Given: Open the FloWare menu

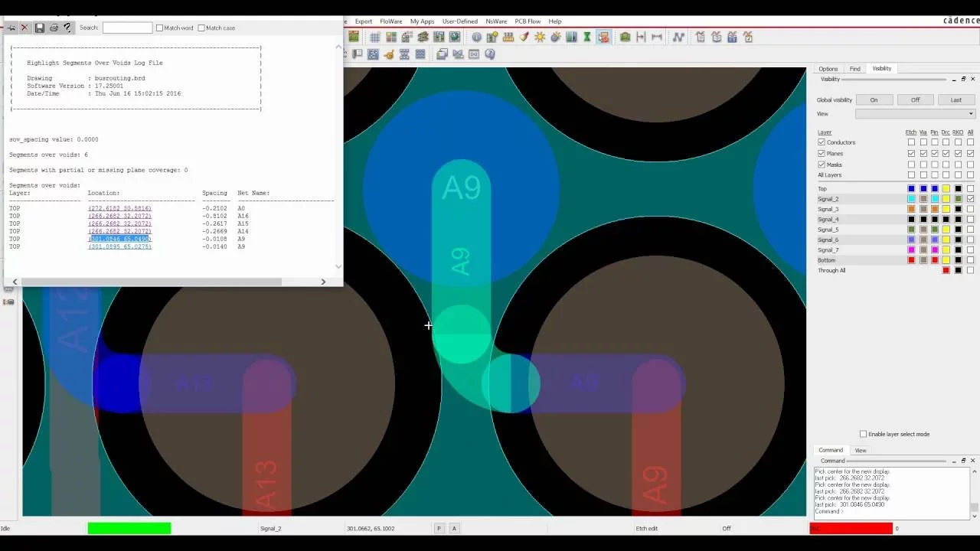Looking at the screenshot, I should 391,21.
